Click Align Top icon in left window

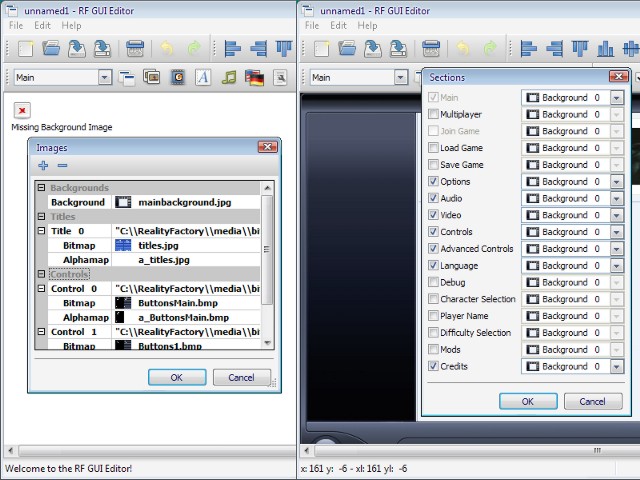284,48
